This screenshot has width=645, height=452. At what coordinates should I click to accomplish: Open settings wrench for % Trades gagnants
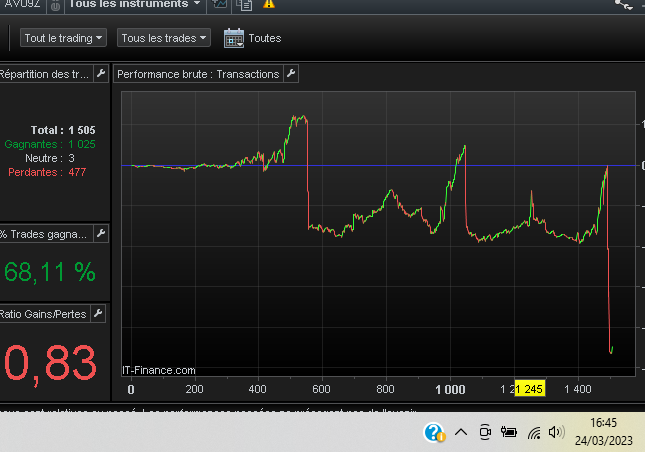click(x=101, y=234)
